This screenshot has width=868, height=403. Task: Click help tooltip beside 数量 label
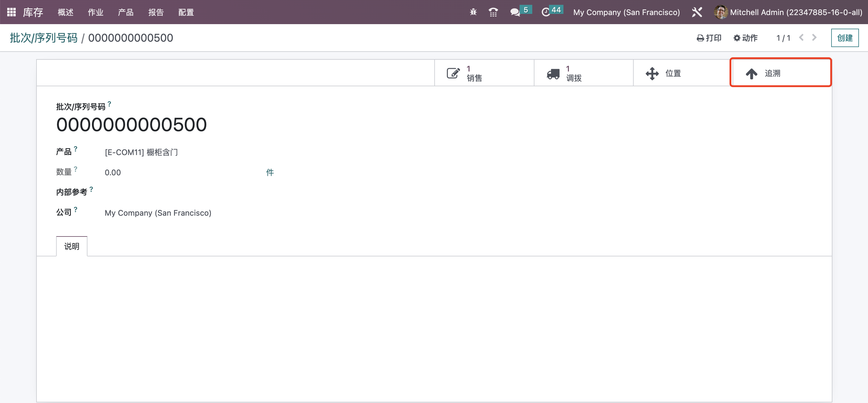(x=75, y=169)
